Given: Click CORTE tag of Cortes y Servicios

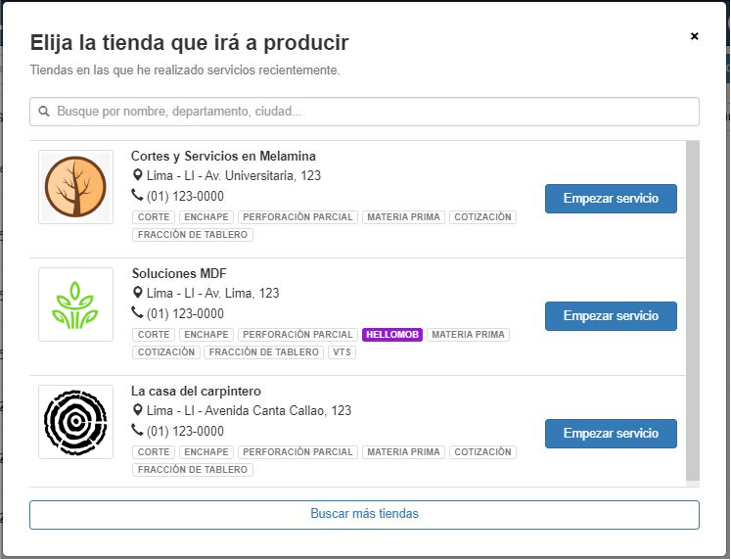Looking at the screenshot, I should (x=154, y=217).
